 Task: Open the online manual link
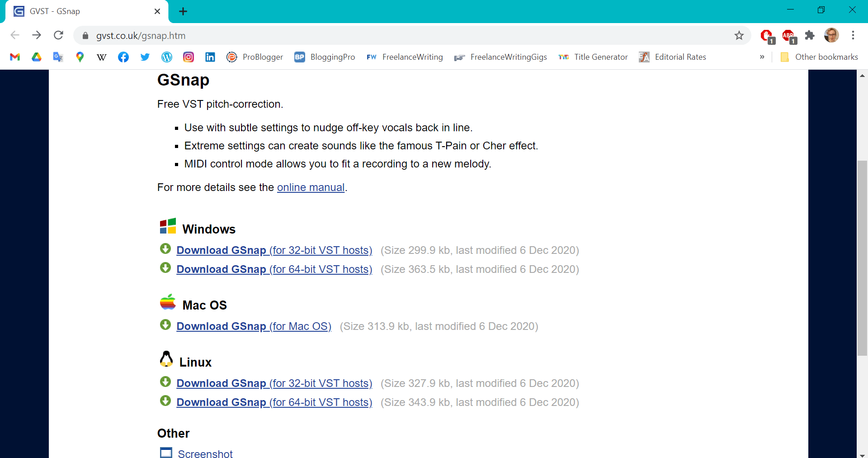tap(311, 187)
